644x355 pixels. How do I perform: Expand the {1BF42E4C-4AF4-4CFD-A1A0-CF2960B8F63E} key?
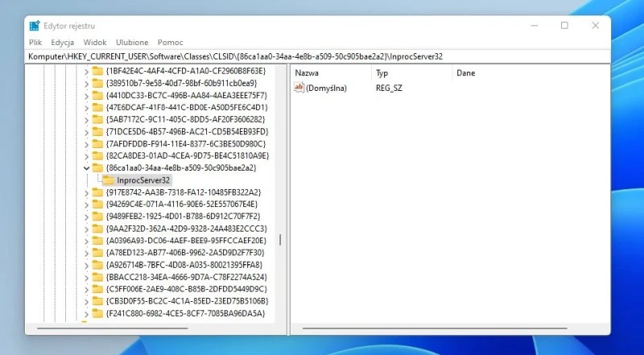pyautogui.click(x=86, y=72)
